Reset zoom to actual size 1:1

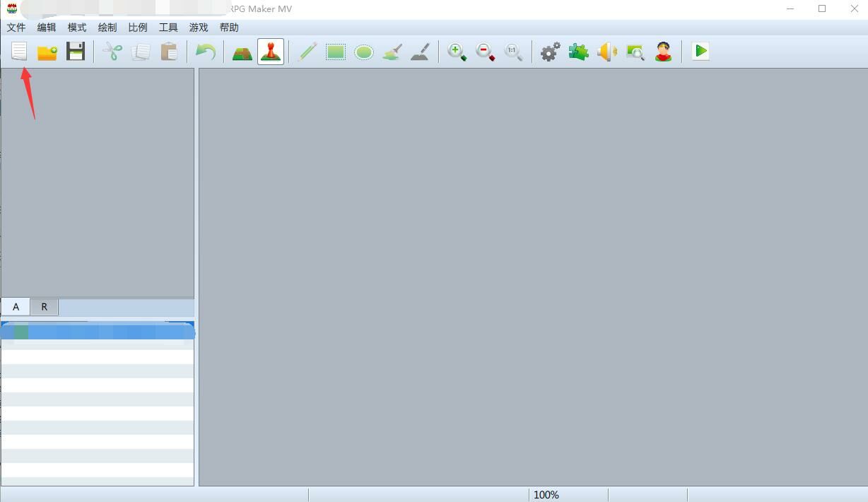coord(514,52)
